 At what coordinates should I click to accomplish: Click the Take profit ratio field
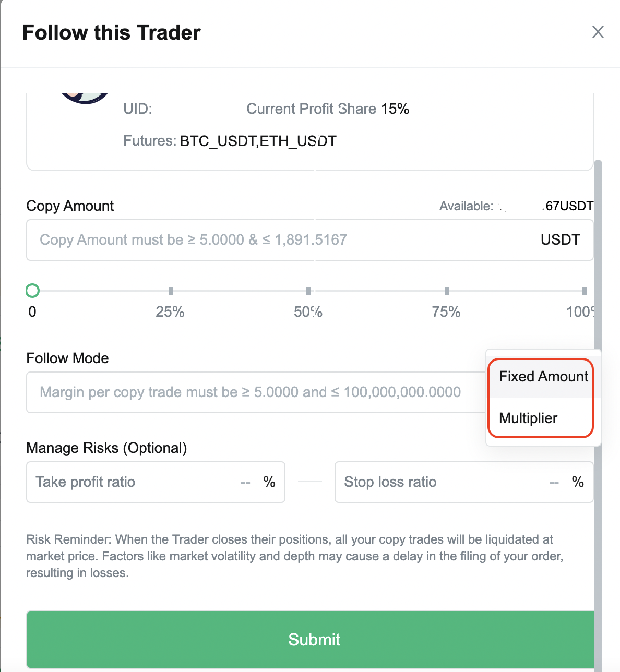(136, 482)
